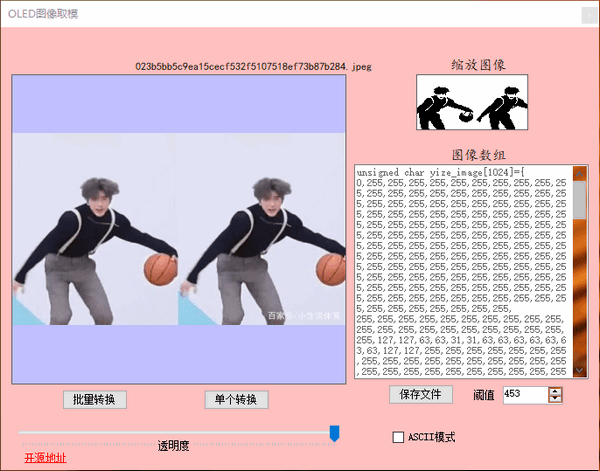Click the array text box scroll-down arrow

(x=580, y=371)
